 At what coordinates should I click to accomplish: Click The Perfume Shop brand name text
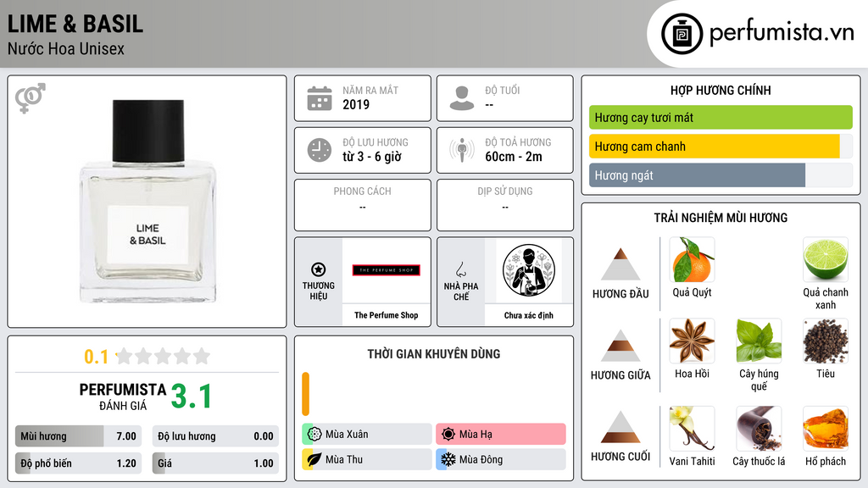tap(387, 315)
